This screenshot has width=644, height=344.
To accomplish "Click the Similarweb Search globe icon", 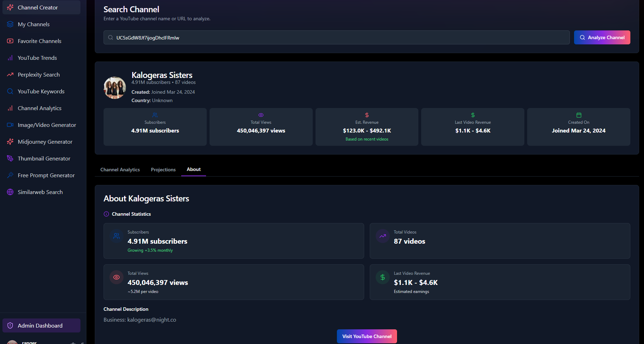I will [x=10, y=192].
